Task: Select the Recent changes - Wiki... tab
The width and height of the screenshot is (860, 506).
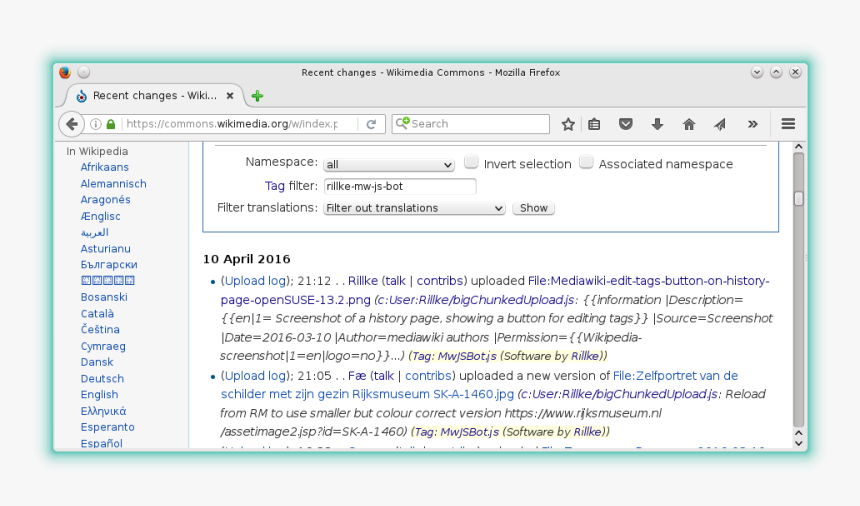Action: click(155, 95)
